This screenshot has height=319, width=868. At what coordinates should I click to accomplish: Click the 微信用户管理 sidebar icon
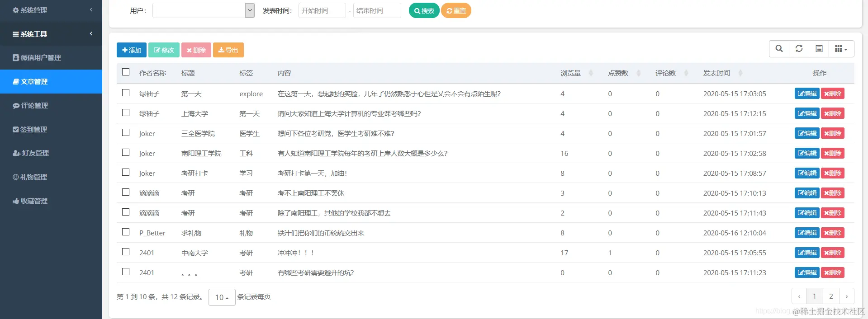coord(16,57)
